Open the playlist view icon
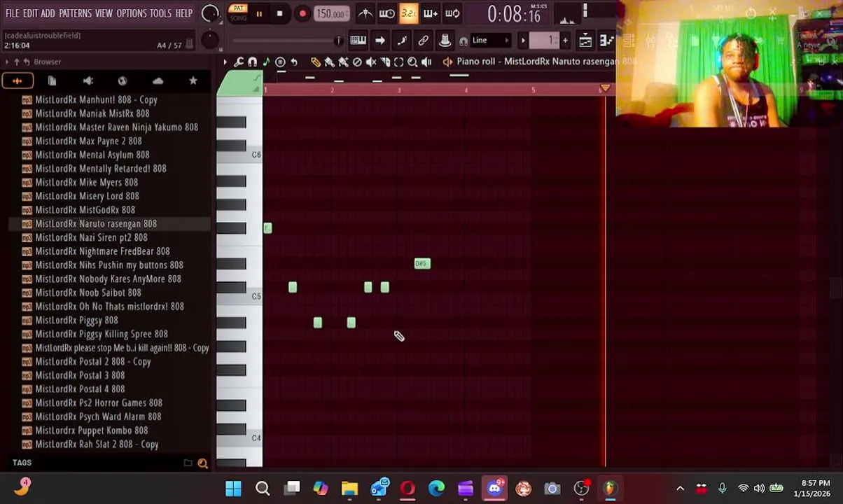 click(585, 41)
